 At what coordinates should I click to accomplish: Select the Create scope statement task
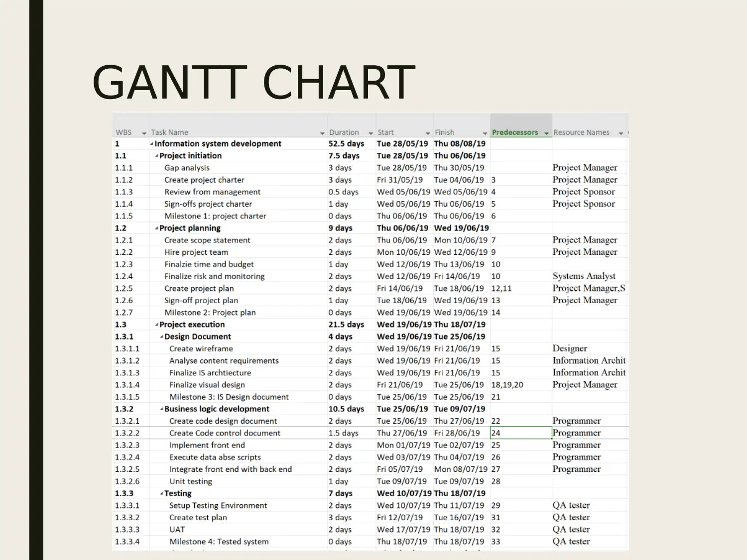point(207,240)
